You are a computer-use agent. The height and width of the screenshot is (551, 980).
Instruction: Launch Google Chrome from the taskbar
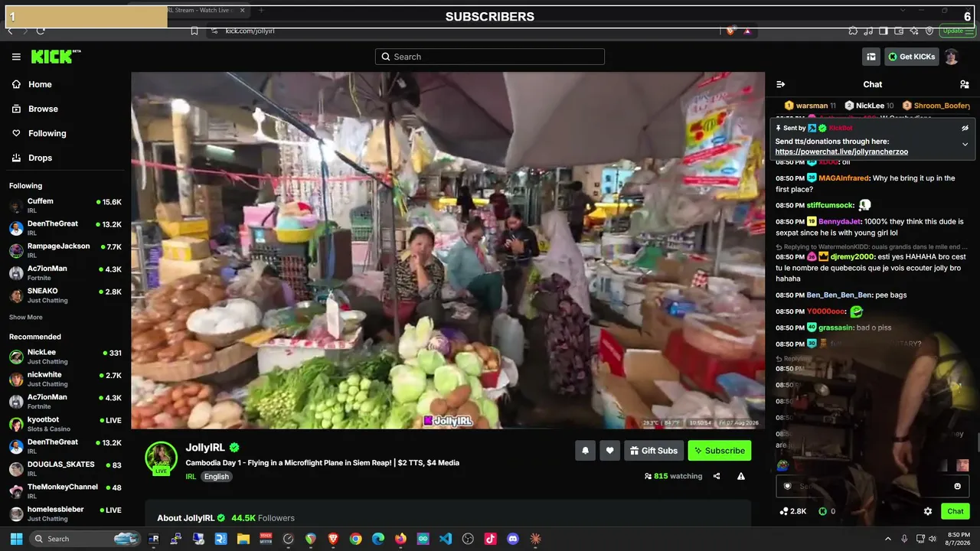(355, 539)
